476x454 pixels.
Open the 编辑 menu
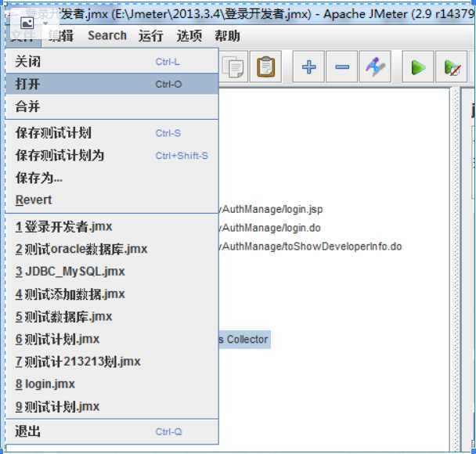click(61, 35)
